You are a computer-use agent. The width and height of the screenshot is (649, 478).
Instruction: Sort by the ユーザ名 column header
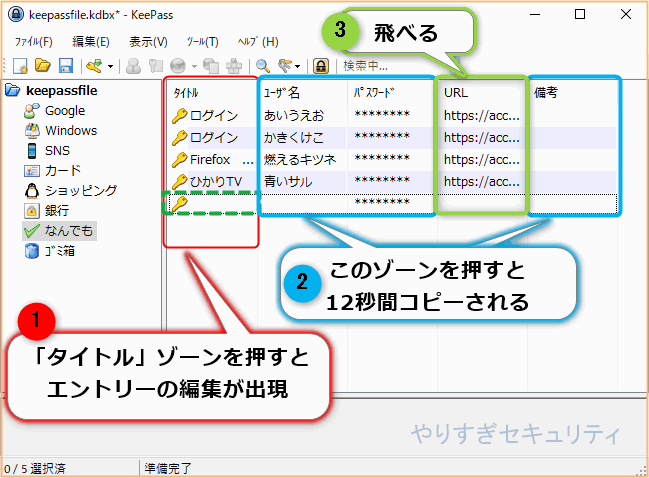pos(282,93)
